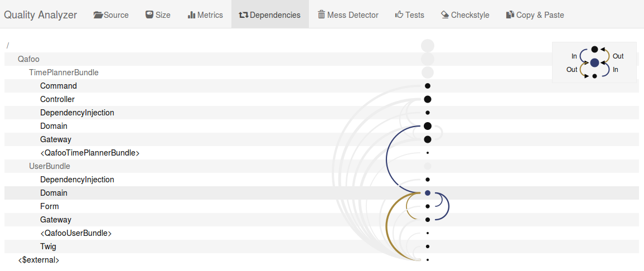Switch to the Metrics tab
Screen dimensions: 644x271
(205, 15)
